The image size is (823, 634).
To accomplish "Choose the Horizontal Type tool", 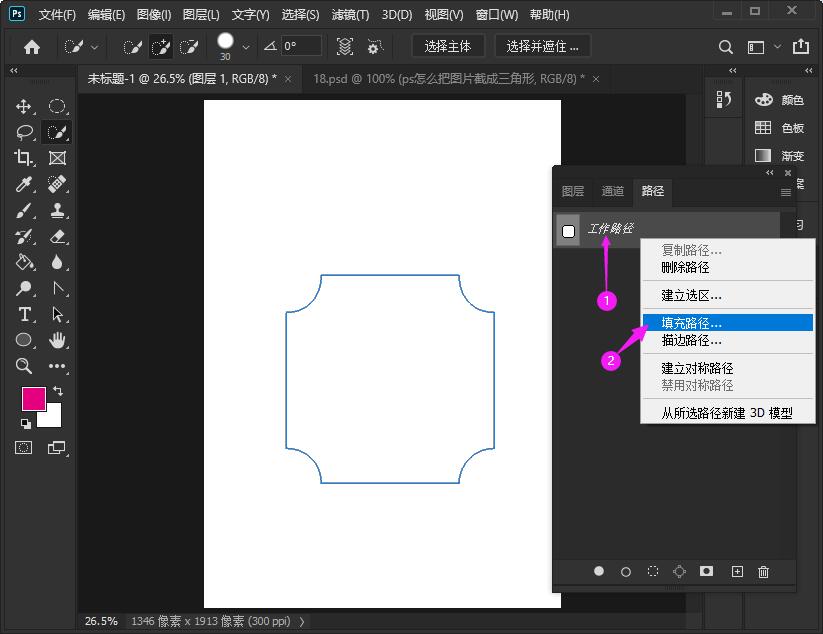I will (x=24, y=314).
